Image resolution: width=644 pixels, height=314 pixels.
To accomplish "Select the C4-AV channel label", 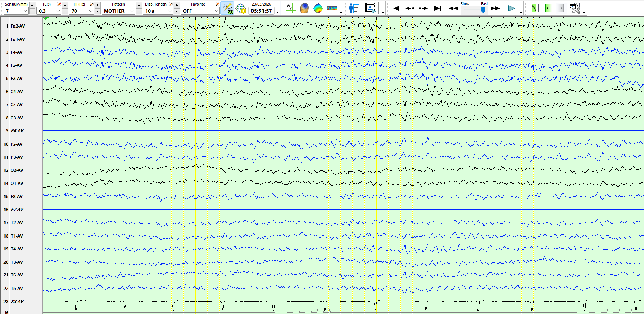I will tap(17, 92).
